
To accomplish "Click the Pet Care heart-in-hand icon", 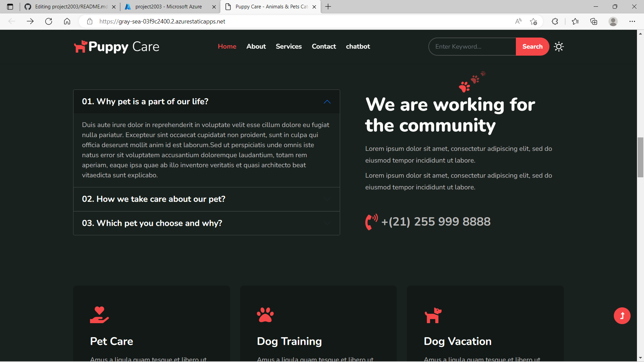I will point(99,315).
